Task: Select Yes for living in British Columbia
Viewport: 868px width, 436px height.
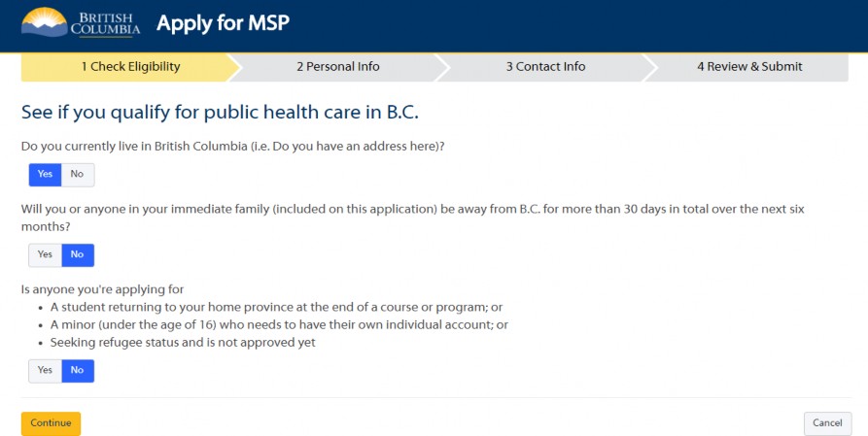Action: pyautogui.click(x=45, y=174)
